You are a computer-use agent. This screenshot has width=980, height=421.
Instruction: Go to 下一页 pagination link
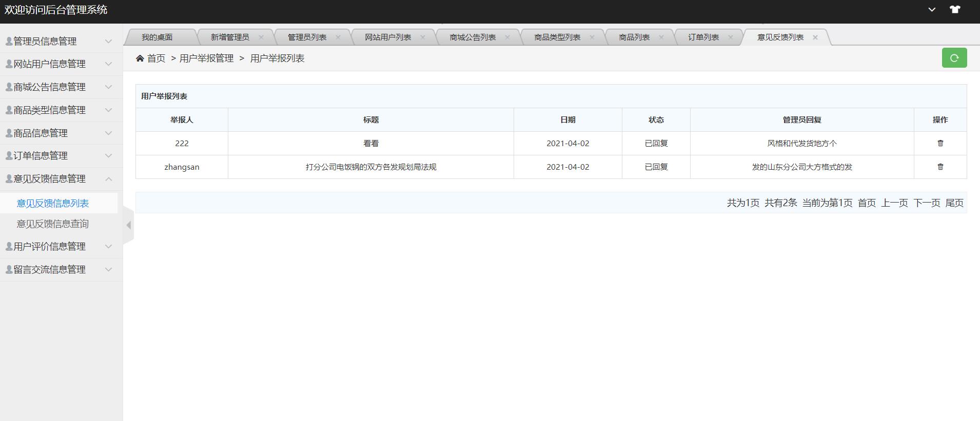tap(927, 203)
